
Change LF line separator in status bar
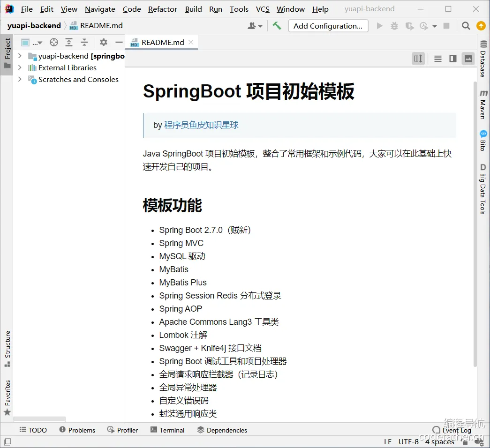pos(387,442)
